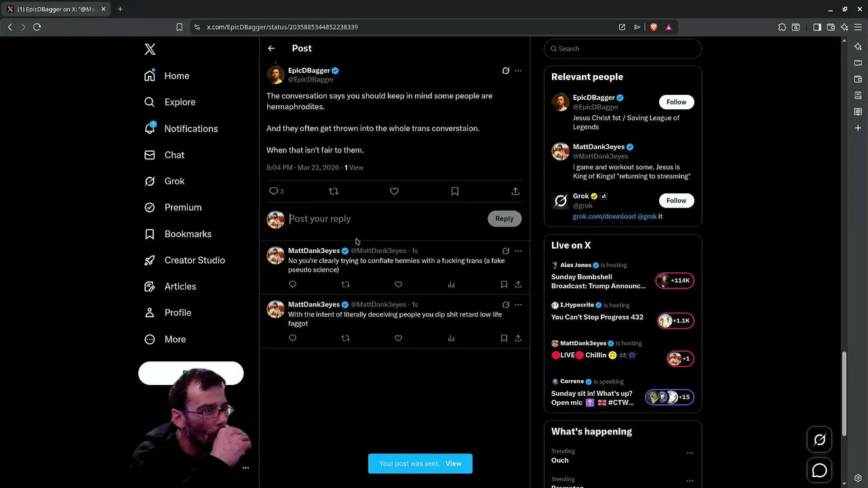Open grok.com/download link
The height and width of the screenshot is (488, 868).
604,216
